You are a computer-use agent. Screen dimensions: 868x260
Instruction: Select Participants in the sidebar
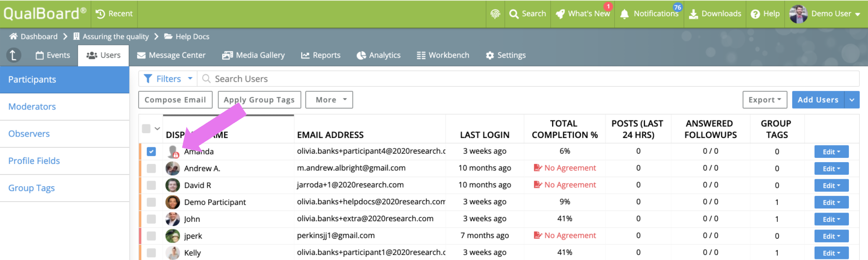click(65, 79)
